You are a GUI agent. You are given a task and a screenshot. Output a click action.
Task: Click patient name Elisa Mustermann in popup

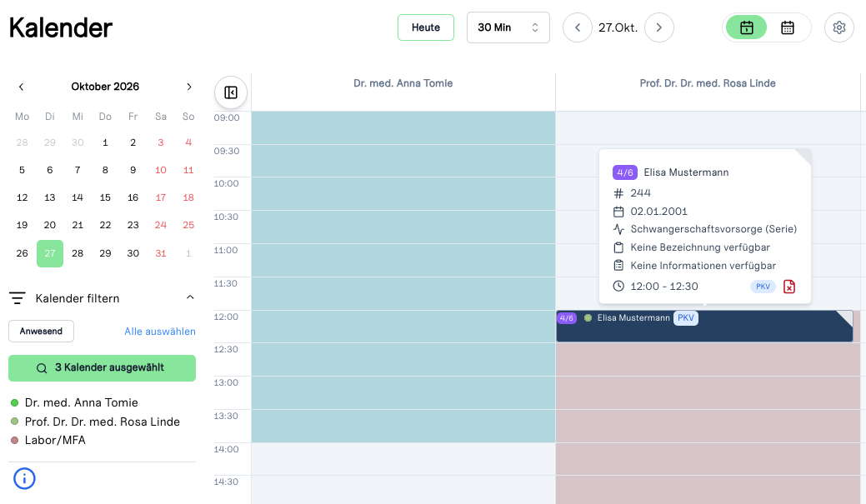(x=686, y=172)
